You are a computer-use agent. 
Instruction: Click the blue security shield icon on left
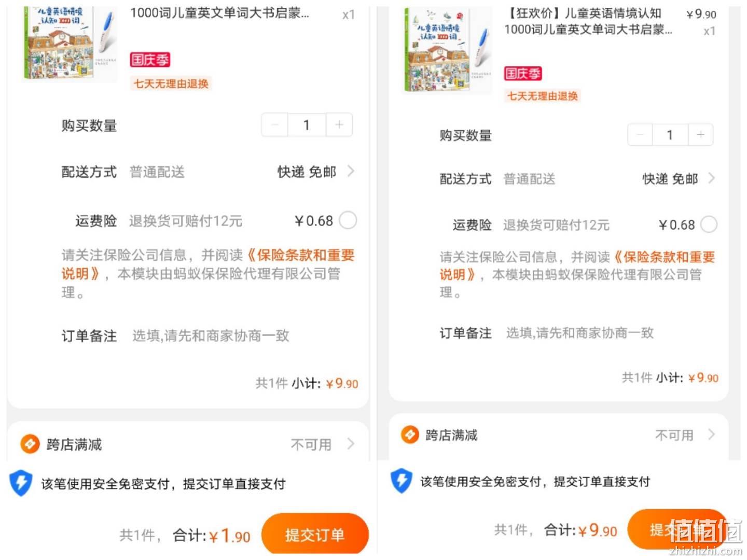coord(21,483)
